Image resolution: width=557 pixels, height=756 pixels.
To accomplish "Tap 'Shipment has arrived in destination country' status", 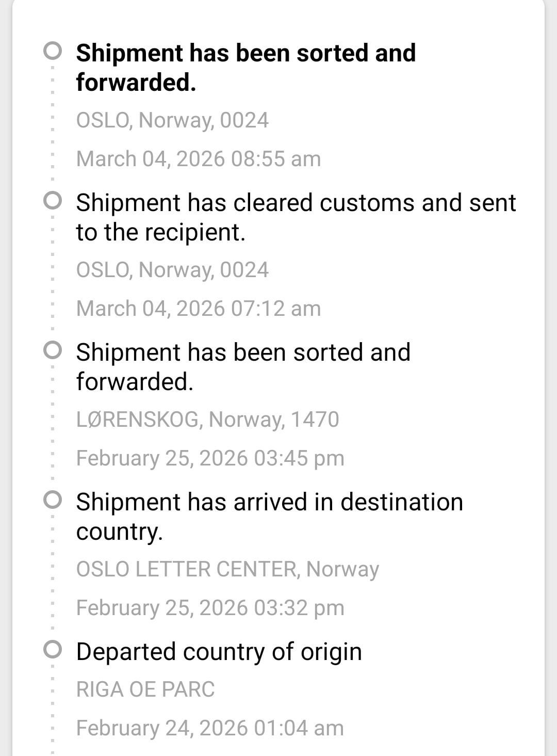I will pos(269,517).
